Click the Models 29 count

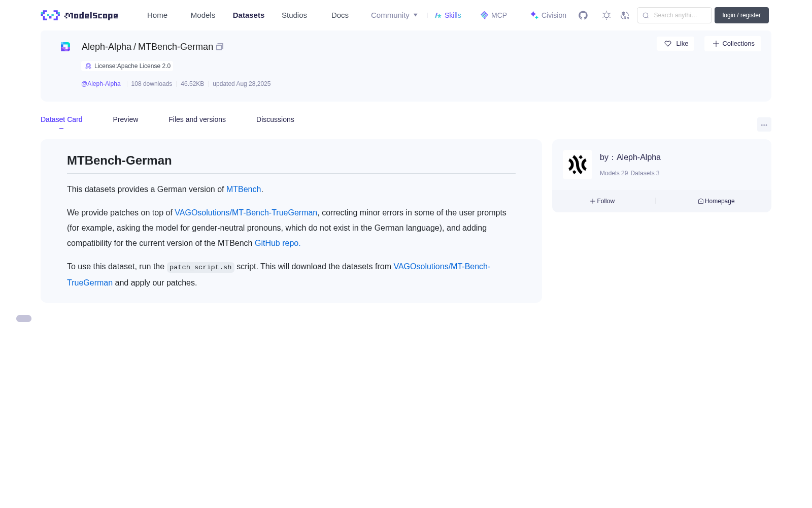click(614, 173)
